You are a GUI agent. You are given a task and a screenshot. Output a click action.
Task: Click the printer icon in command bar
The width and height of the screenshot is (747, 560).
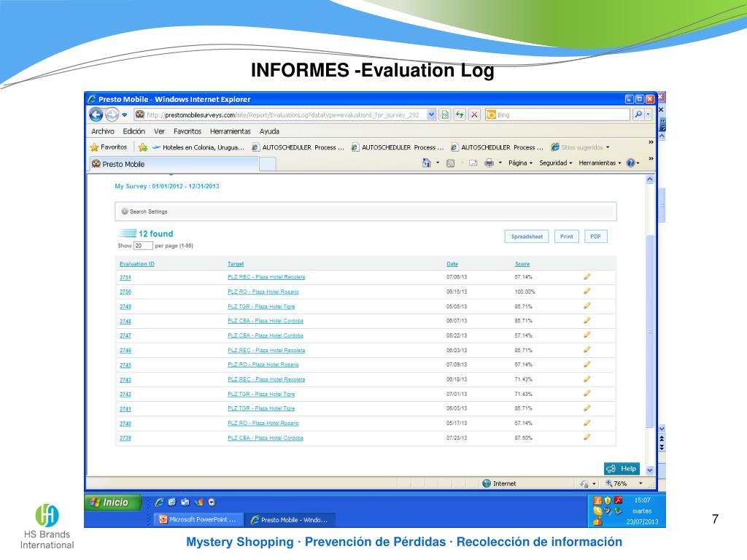click(x=488, y=163)
